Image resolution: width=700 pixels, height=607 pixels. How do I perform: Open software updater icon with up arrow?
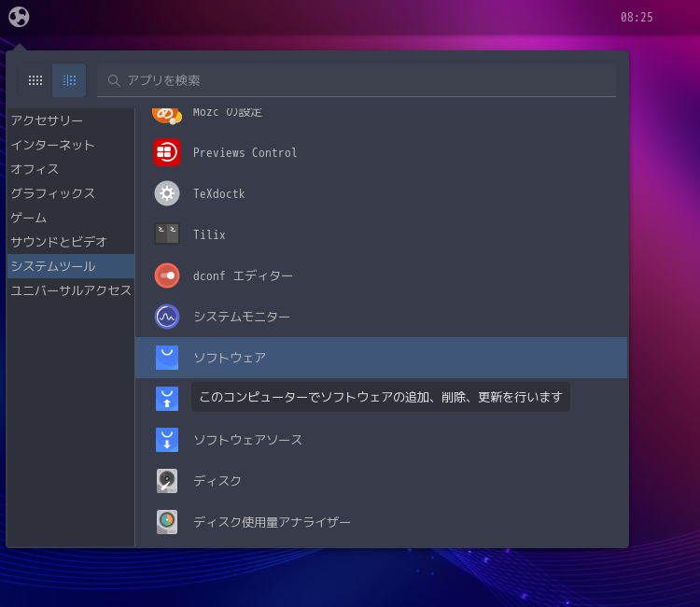coord(167,399)
